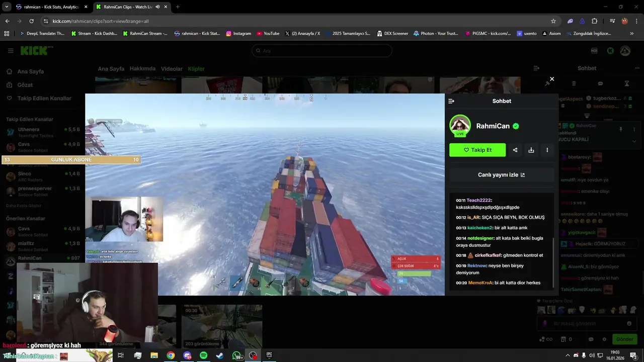The image size is (644, 362).
Task: Click the RahmiCan channel name in clip panel
Action: coord(493,126)
